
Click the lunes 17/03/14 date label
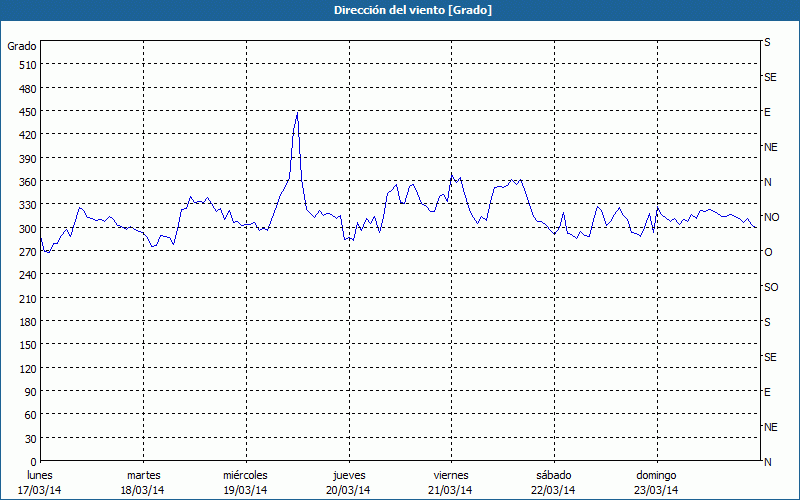[x=40, y=482]
